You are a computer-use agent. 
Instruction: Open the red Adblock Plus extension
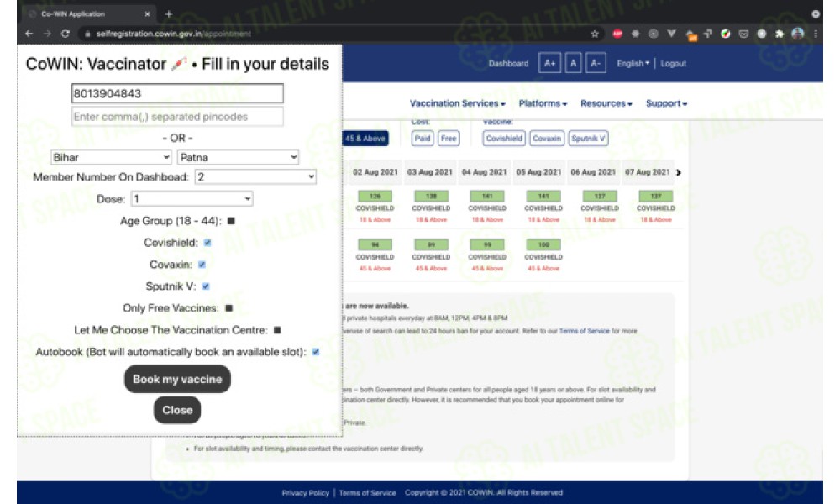[617, 34]
